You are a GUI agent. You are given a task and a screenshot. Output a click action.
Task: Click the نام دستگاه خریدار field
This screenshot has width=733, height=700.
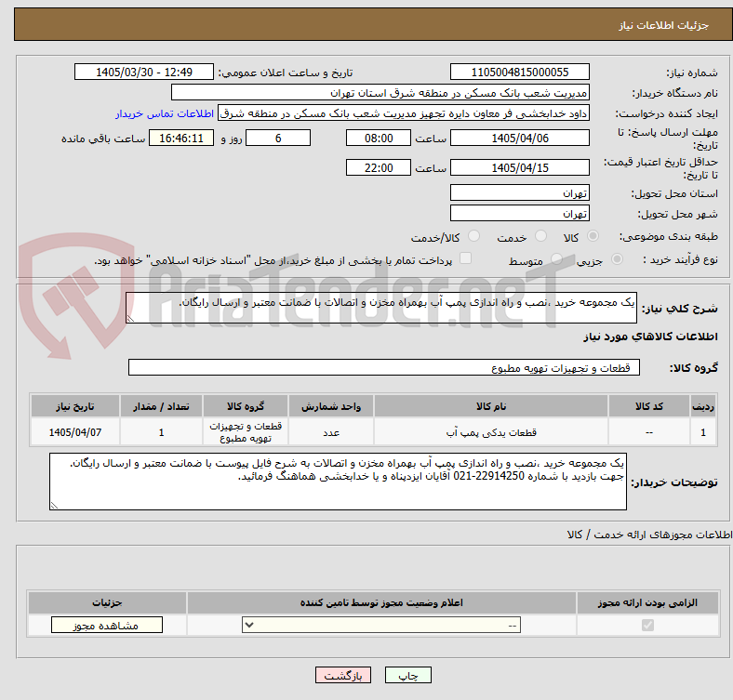click(x=380, y=93)
